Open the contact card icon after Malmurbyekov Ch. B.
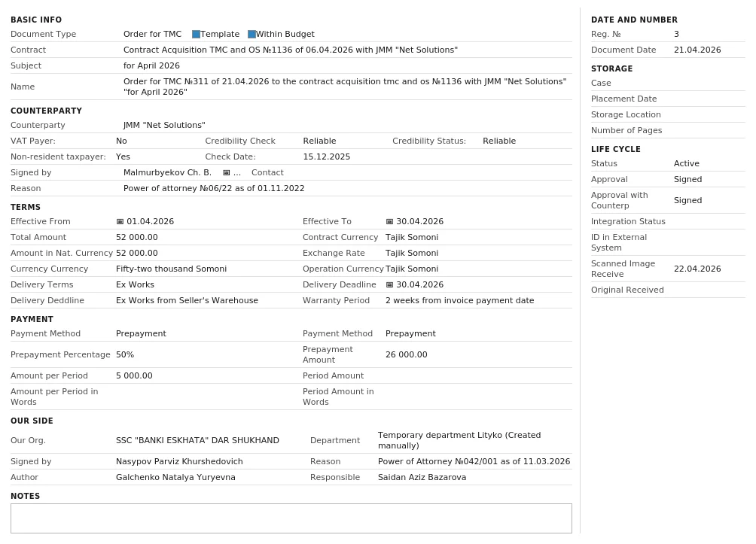 (x=226, y=172)
